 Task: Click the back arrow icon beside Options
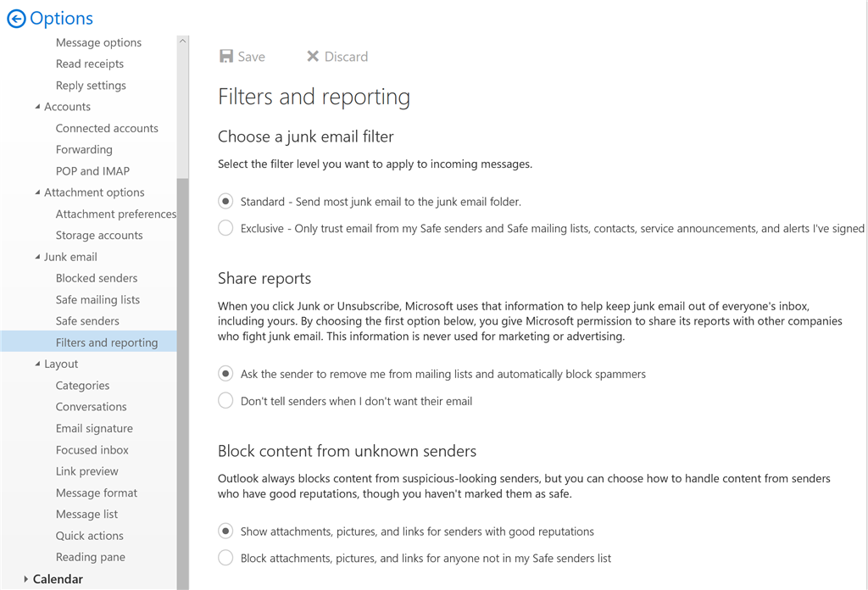[x=16, y=19]
